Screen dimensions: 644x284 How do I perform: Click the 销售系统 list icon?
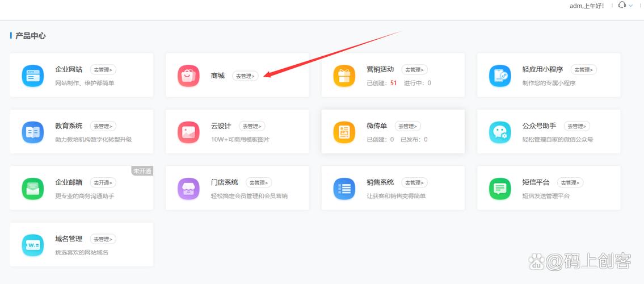pos(344,189)
